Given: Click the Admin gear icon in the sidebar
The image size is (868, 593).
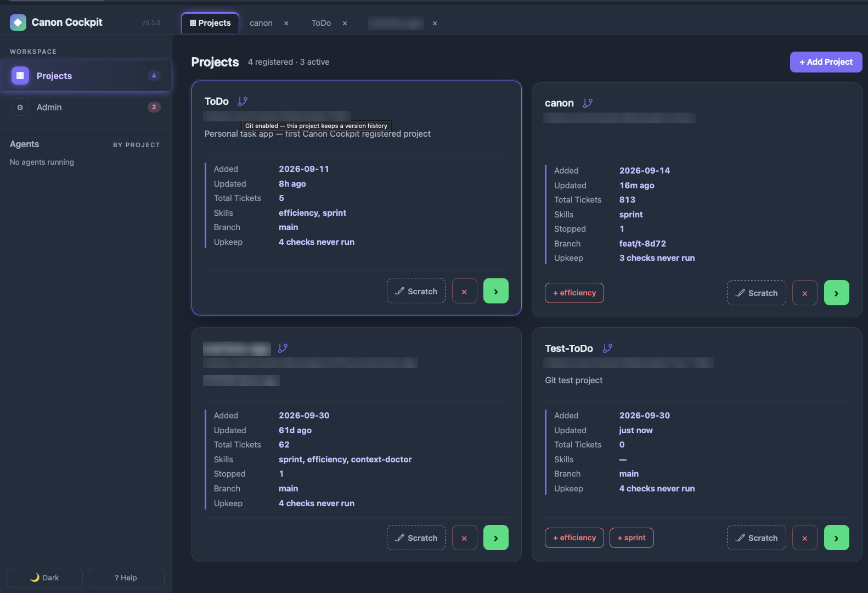Looking at the screenshot, I should click(20, 107).
